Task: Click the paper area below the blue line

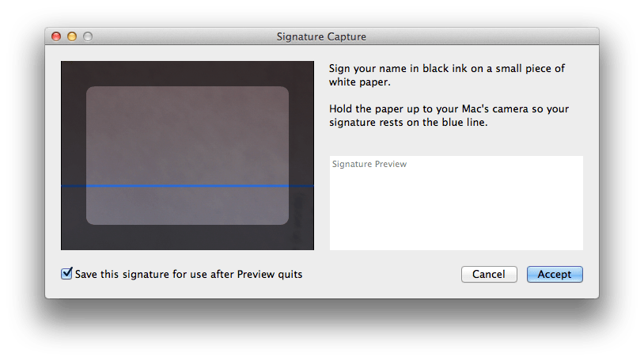Action: (x=188, y=206)
